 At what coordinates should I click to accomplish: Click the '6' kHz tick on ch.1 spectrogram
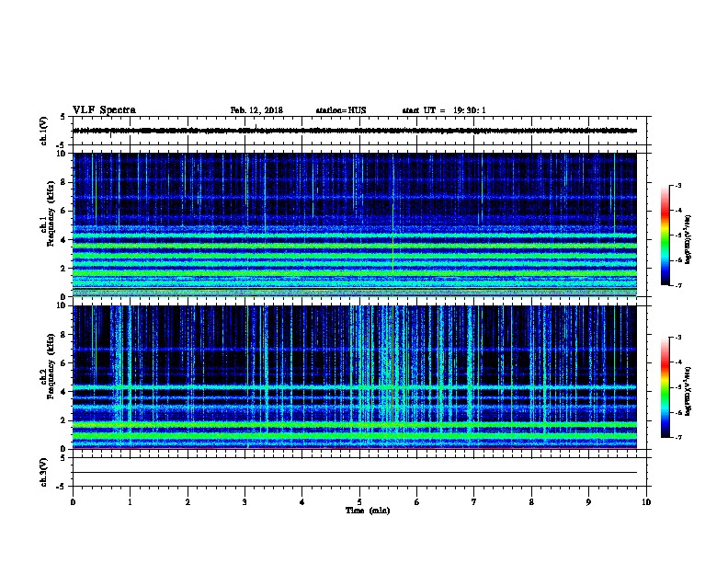click(63, 212)
